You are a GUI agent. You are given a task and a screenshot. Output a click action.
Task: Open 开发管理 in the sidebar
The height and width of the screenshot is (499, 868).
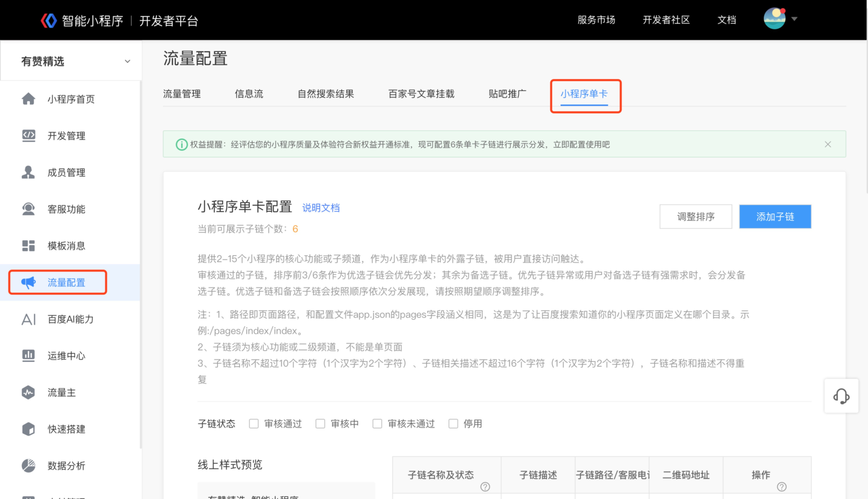coord(66,136)
